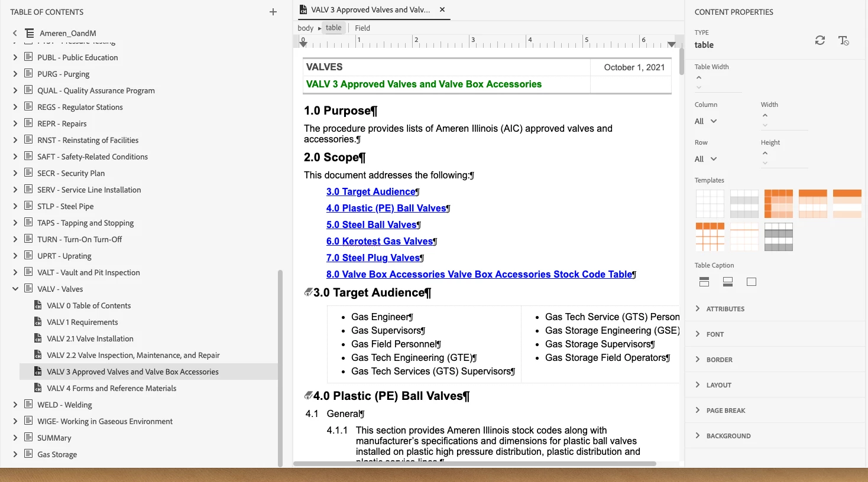868x482 pixels.
Task: Follow the 5.0 Steel Ball Valves link
Action: (x=371, y=224)
